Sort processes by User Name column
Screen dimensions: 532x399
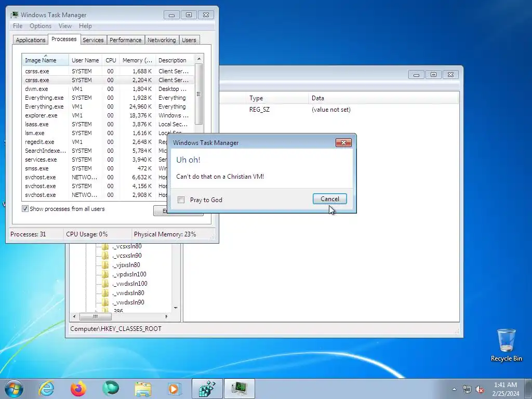[x=85, y=60]
